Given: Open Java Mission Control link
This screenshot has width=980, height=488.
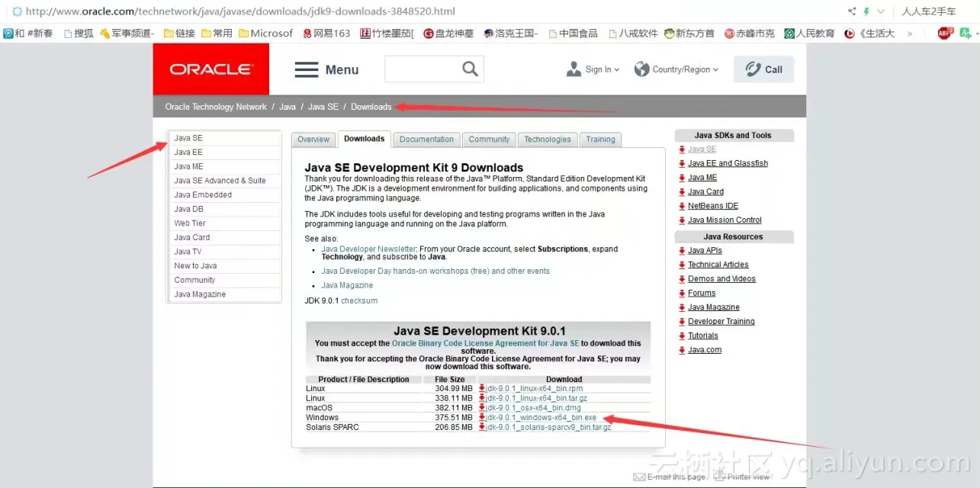Looking at the screenshot, I should click(725, 220).
